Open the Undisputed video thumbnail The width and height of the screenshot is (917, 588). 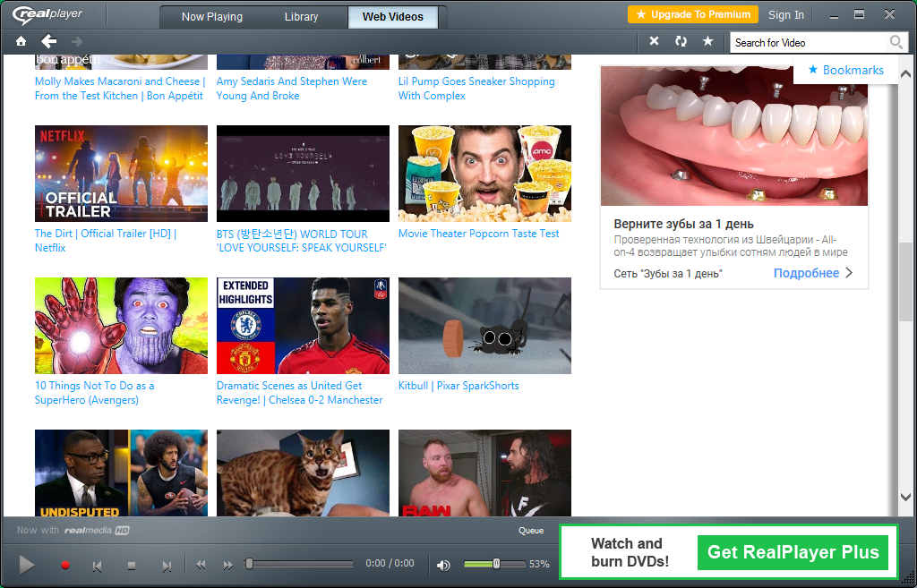pyautogui.click(x=121, y=473)
